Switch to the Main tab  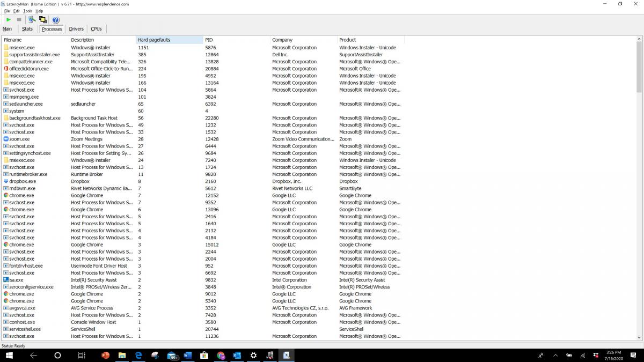pyautogui.click(x=8, y=29)
